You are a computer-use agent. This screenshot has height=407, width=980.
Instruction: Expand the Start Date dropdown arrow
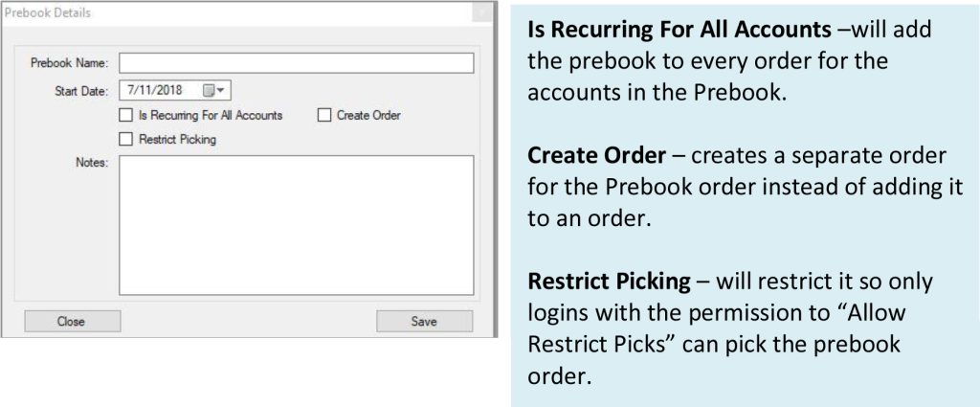(221, 91)
